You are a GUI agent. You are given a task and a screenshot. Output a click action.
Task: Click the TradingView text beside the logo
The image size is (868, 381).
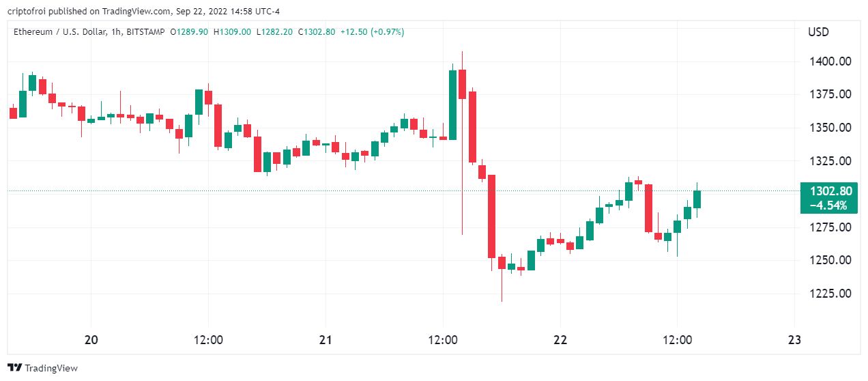point(51,368)
